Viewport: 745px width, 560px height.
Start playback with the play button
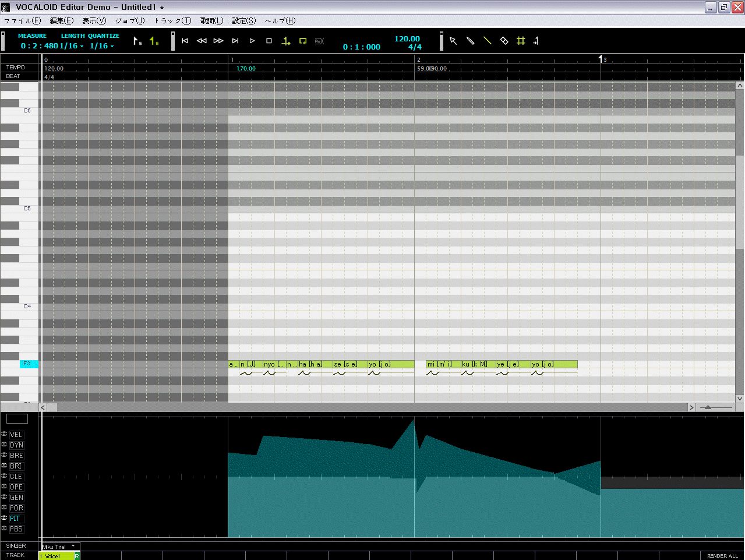coord(252,41)
